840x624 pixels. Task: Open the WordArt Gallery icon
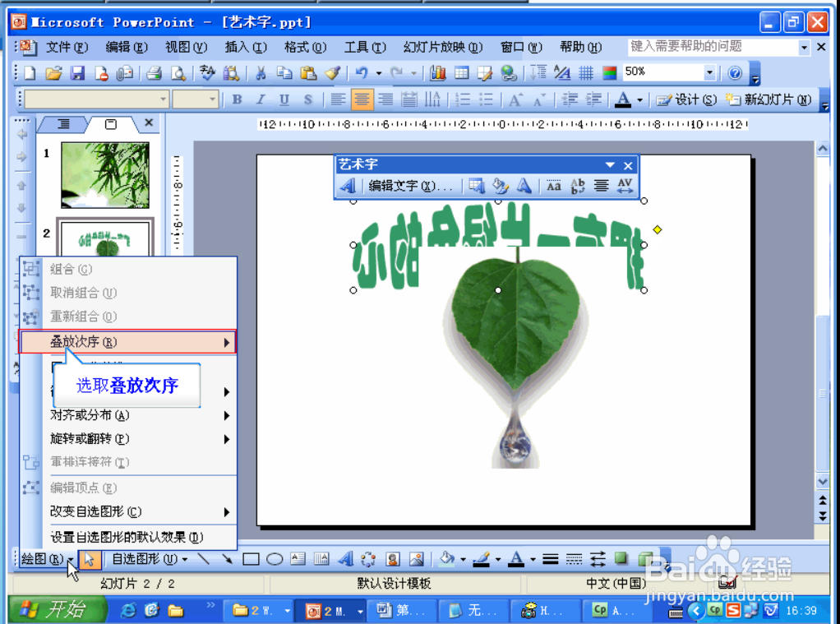click(x=476, y=186)
